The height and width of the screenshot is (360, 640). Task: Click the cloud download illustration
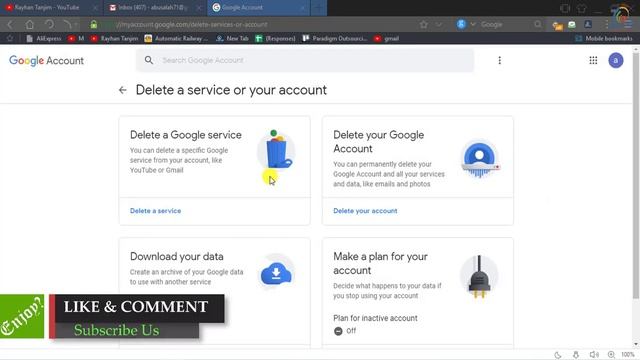click(x=276, y=273)
